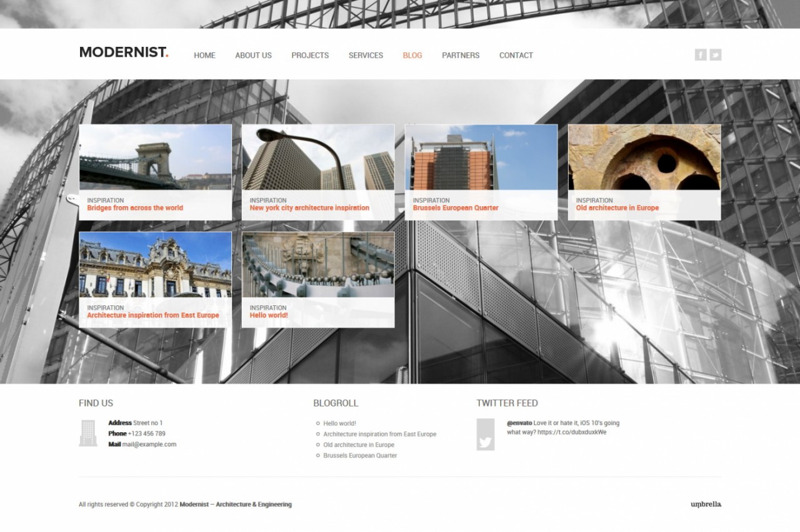Screen dimensions: 800x532
Task: Click the INSPIRATION label above Bridges post
Action: click(x=106, y=200)
